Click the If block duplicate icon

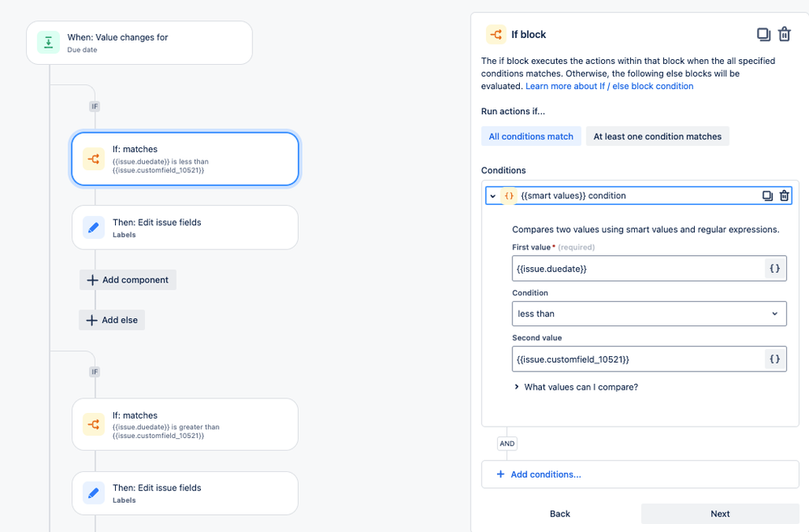764,35
